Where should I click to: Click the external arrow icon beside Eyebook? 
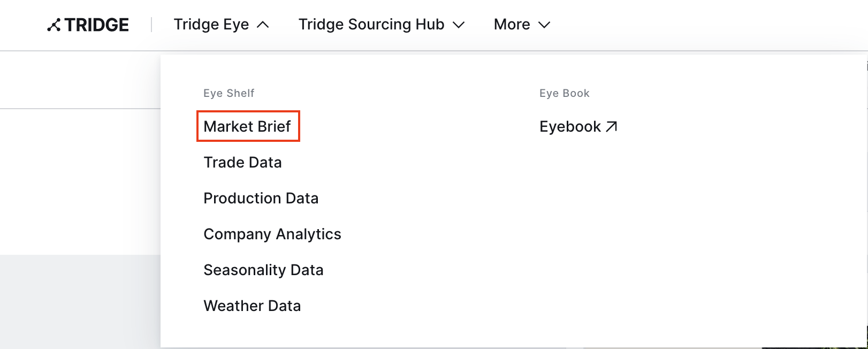612,126
